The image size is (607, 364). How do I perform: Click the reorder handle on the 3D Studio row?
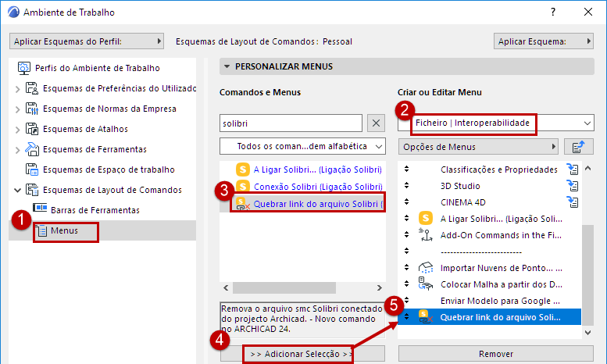(x=406, y=185)
